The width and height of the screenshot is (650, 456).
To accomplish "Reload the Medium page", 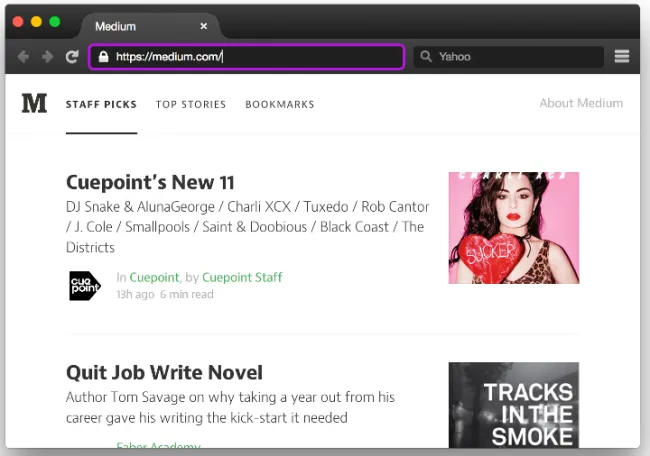I will coord(72,56).
